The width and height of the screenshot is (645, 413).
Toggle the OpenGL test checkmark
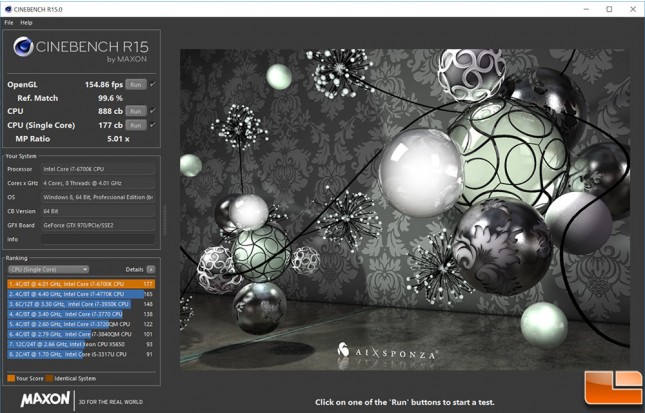pos(153,84)
